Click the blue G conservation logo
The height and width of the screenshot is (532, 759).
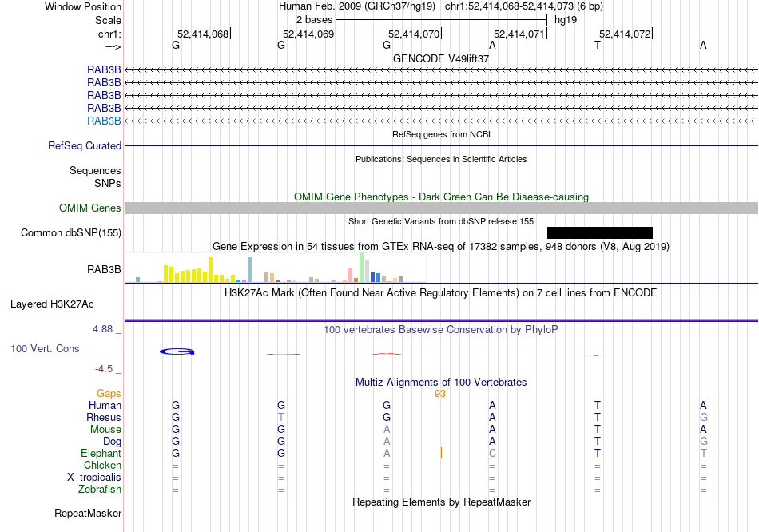pyautogui.click(x=177, y=351)
